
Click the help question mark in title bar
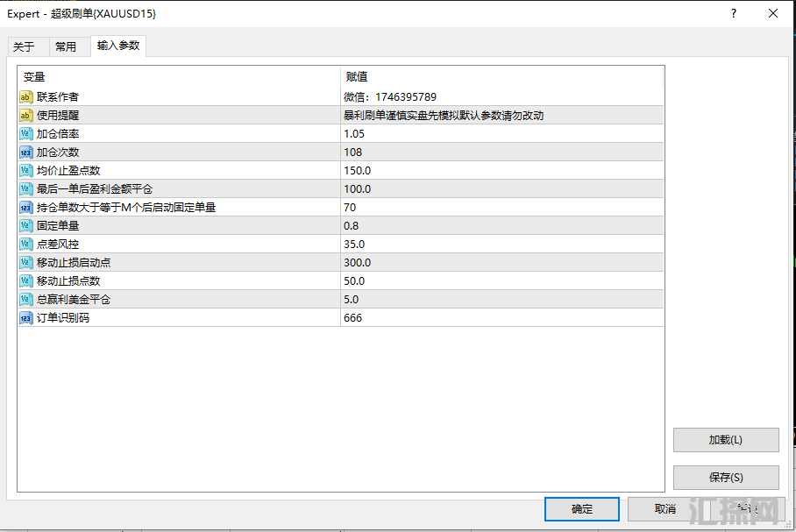(734, 13)
